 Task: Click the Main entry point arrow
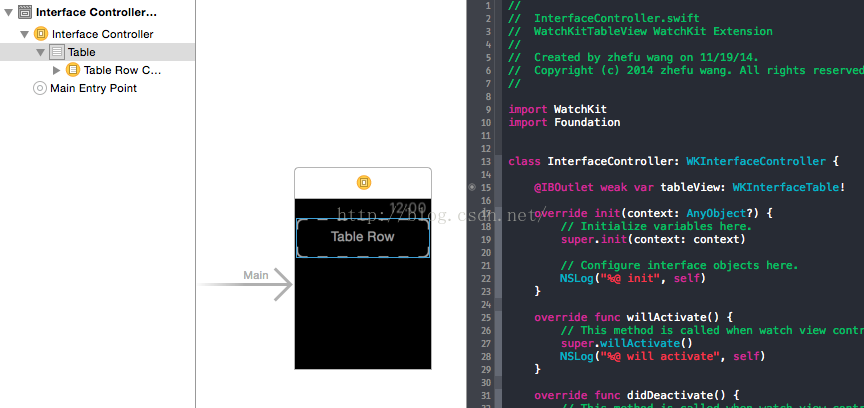tap(246, 284)
